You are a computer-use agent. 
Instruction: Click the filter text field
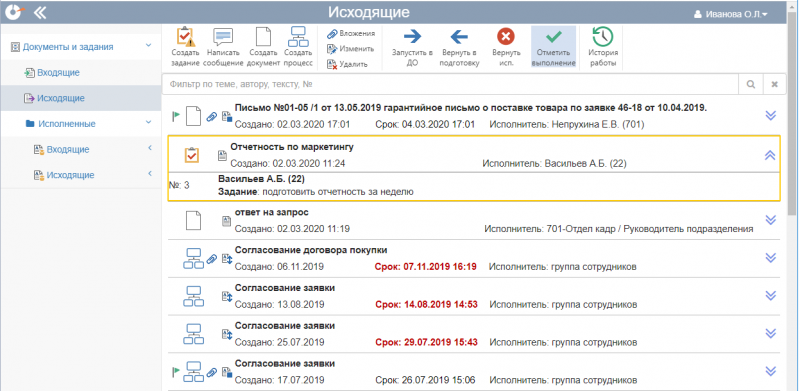coord(451,84)
